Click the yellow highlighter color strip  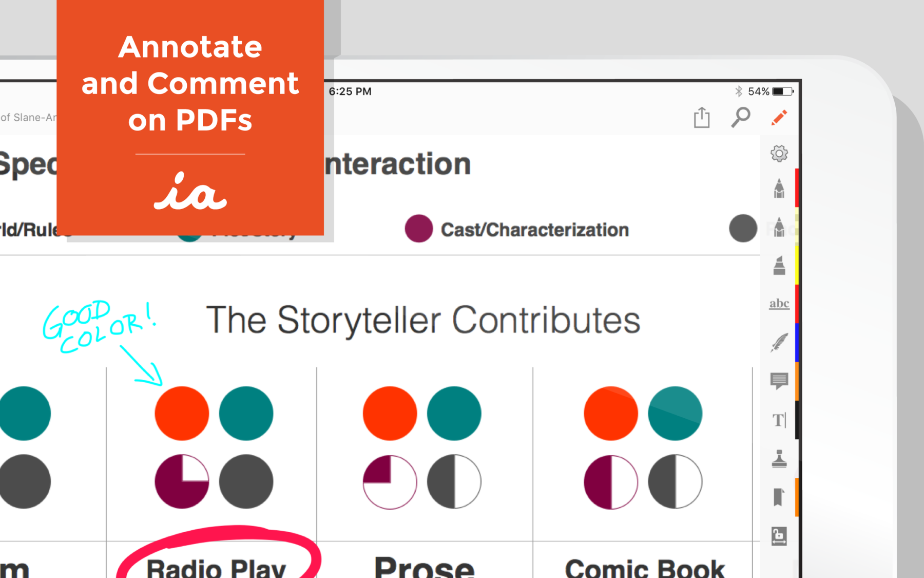(797, 265)
